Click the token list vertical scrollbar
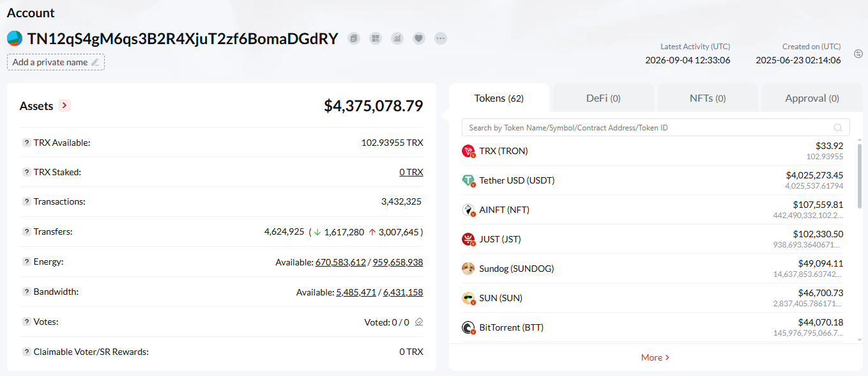Image resolution: width=868 pixels, height=376 pixels. 860,176
